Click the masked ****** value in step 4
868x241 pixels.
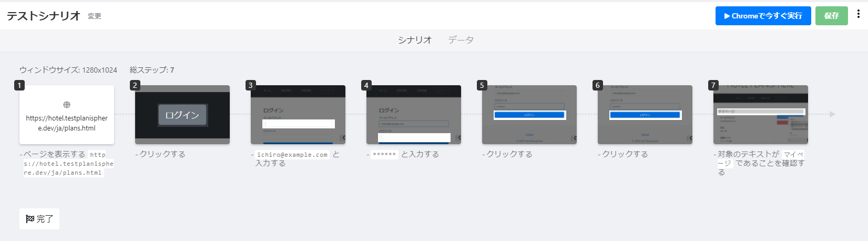(x=384, y=155)
